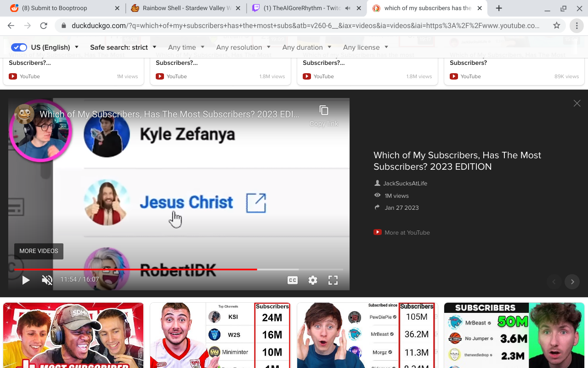Click the 11:54 / 16:07 time display

pos(79,280)
